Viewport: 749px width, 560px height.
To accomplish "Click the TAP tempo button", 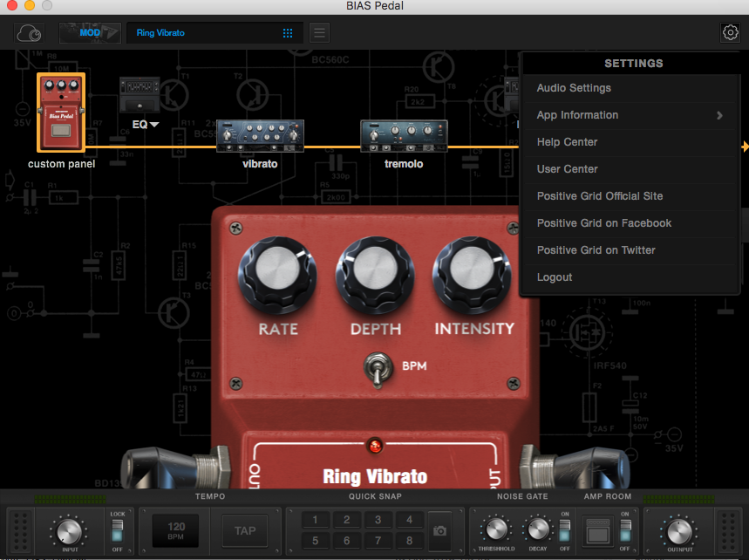I will pyautogui.click(x=245, y=530).
